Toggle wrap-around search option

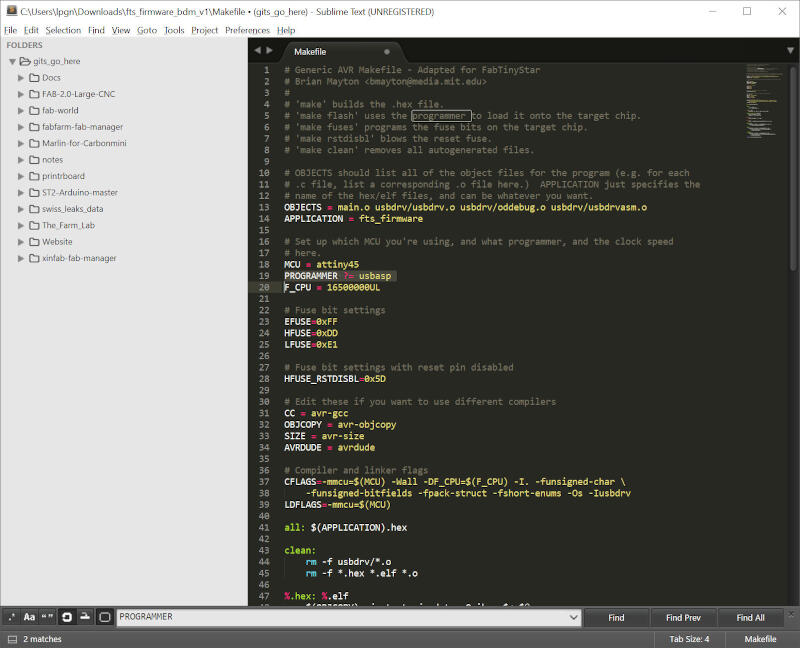[x=66, y=617]
